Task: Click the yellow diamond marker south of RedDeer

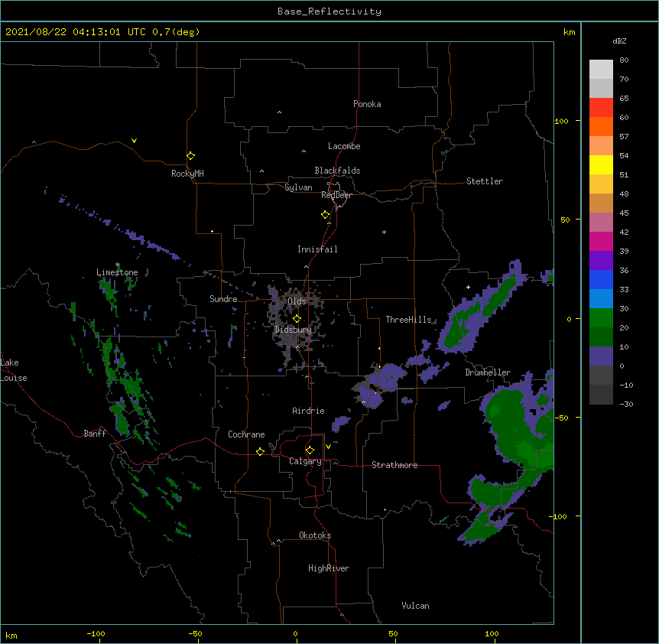Action: [x=325, y=215]
